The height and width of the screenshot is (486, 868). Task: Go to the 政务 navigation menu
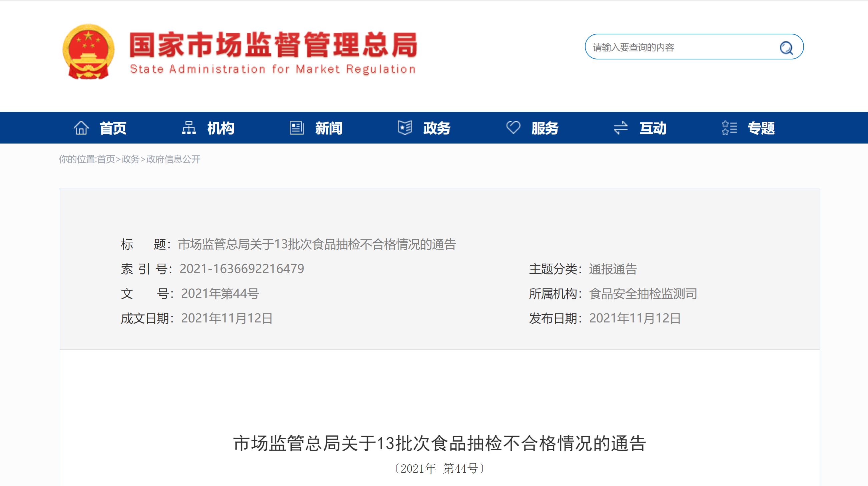pos(437,128)
